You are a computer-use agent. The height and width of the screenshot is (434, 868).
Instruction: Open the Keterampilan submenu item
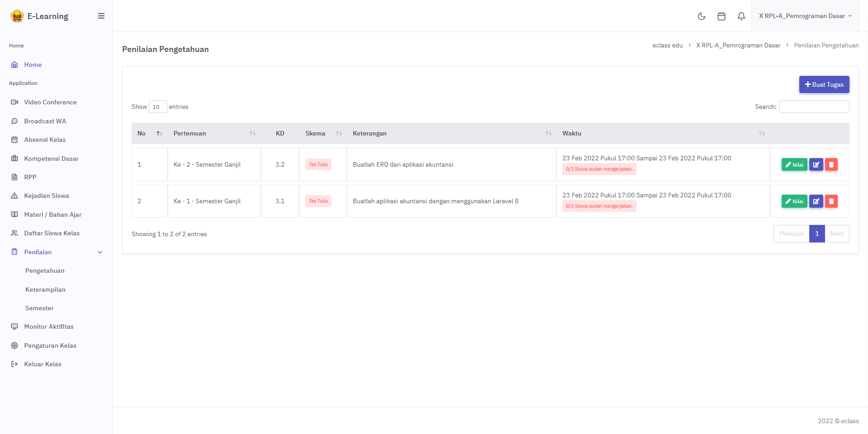(45, 289)
